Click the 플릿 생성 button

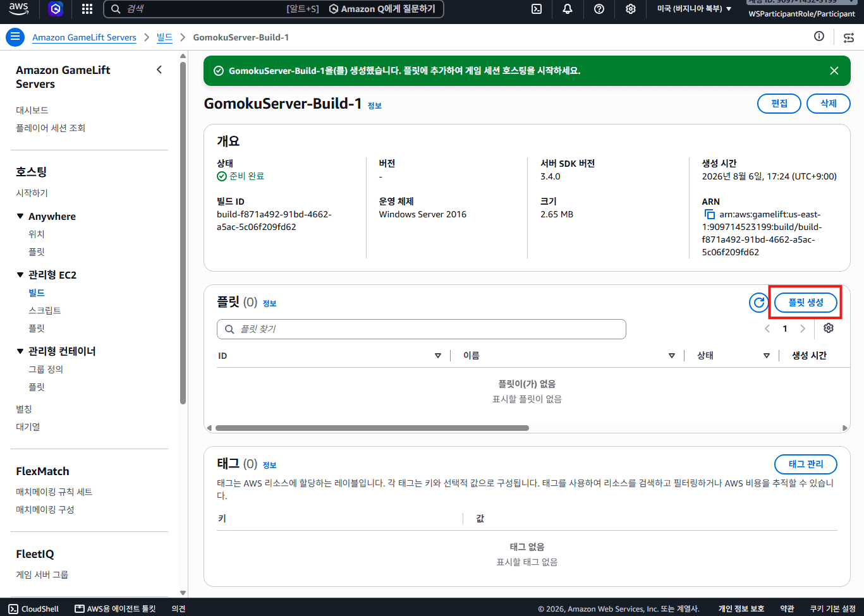806,303
